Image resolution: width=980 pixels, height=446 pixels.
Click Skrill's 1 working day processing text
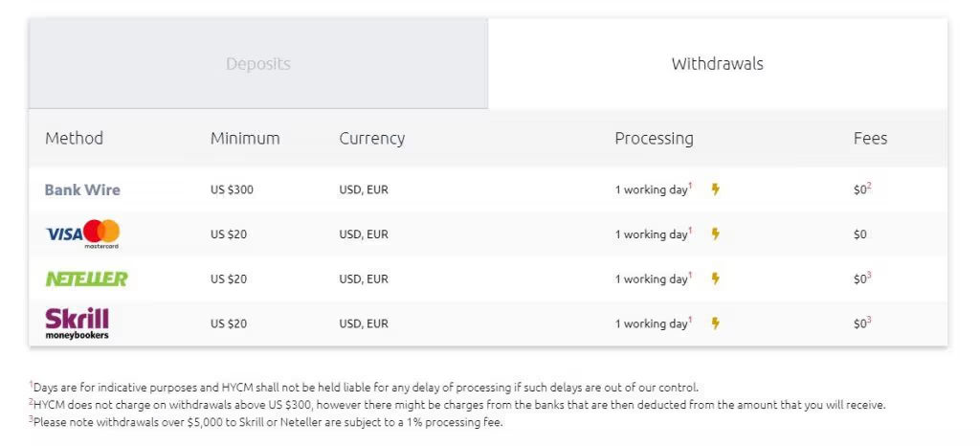pyautogui.click(x=653, y=323)
